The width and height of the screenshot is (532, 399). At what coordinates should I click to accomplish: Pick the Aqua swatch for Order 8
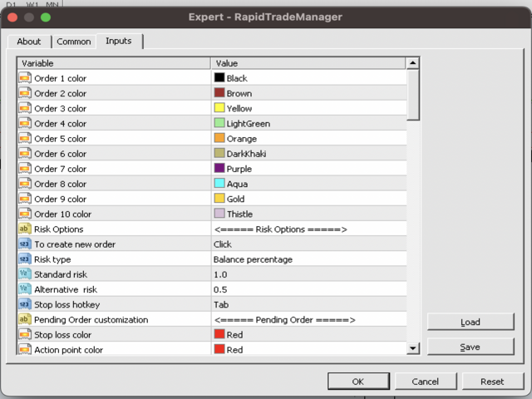[x=219, y=183]
